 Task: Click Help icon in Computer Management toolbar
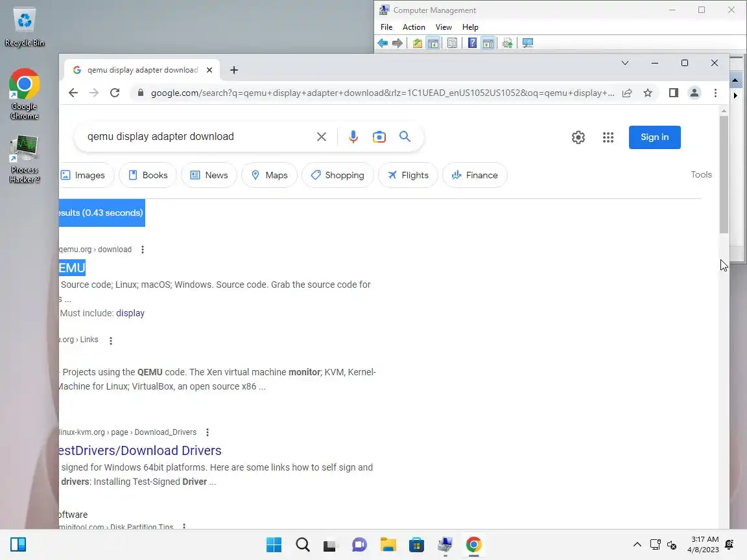pos(472,43)
